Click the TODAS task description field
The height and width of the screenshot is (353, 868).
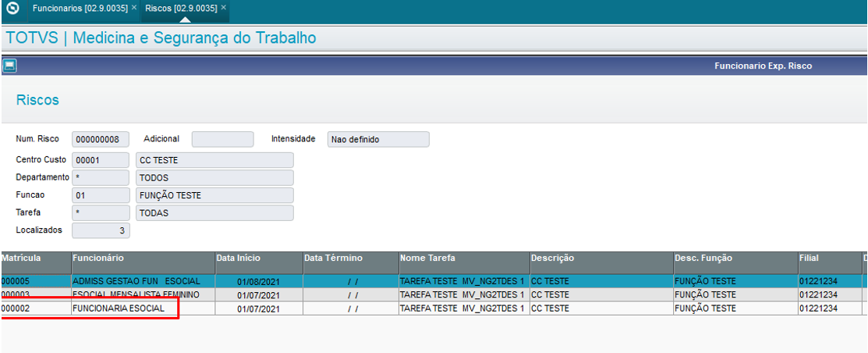(x=214, y=212)
